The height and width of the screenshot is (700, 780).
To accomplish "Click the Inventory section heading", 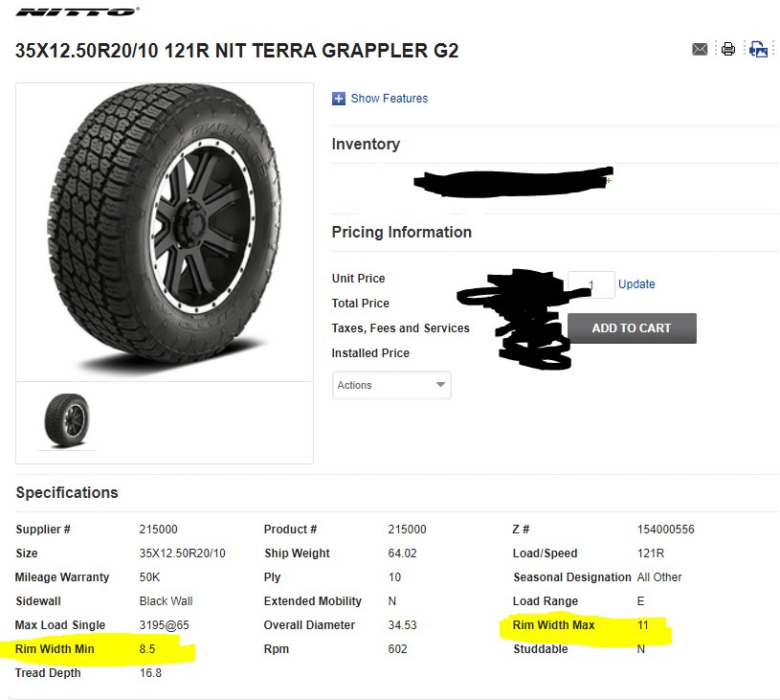I will 366,145.
